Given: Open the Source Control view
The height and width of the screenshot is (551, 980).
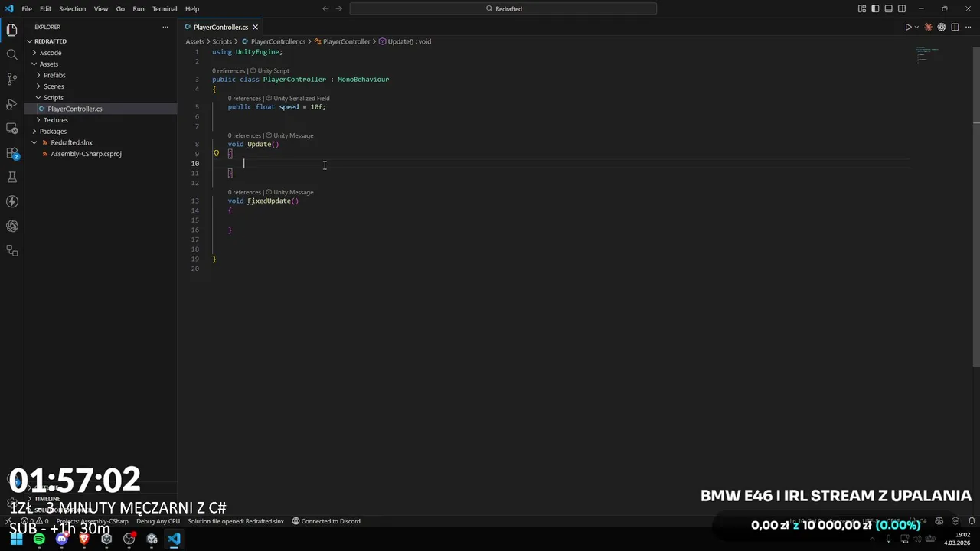Looking at the screenshot, I should point(11,79).
